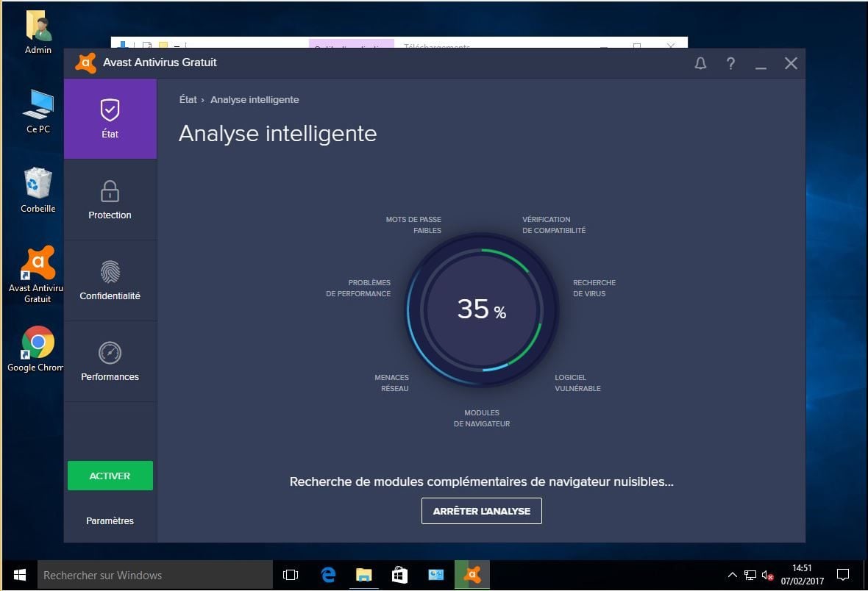Launch Microsoft Edge from the taskbar
868x591 pixels.
pyautogui.click(x=328, y=575)
